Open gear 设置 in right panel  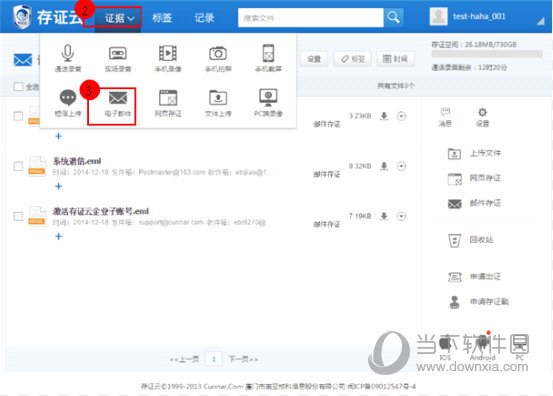pos(482,117)
